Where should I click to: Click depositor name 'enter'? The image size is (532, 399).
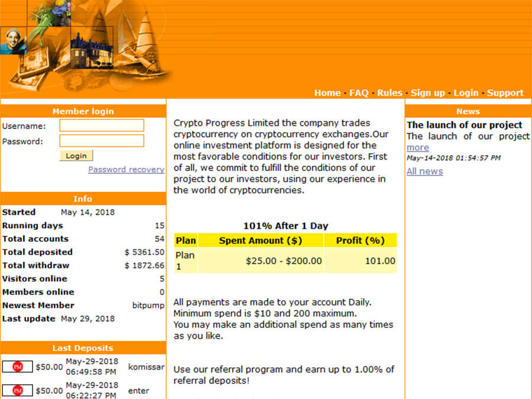138,391
